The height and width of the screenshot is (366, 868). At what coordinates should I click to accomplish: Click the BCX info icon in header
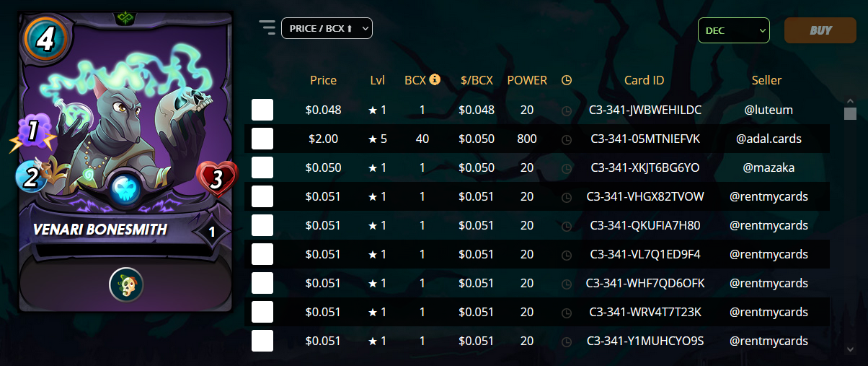(x=435, y=79)
